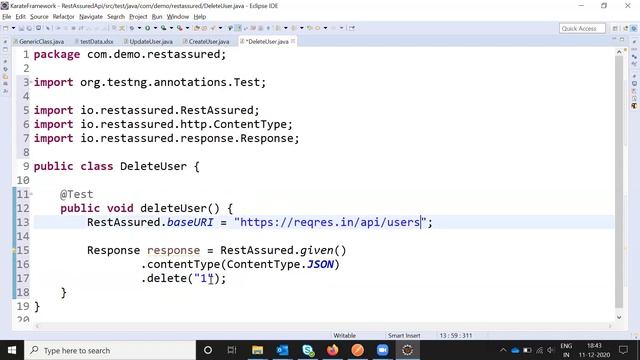Open Outlook from the taskbar
The image size is (640, 360).
tap(282, 350)
